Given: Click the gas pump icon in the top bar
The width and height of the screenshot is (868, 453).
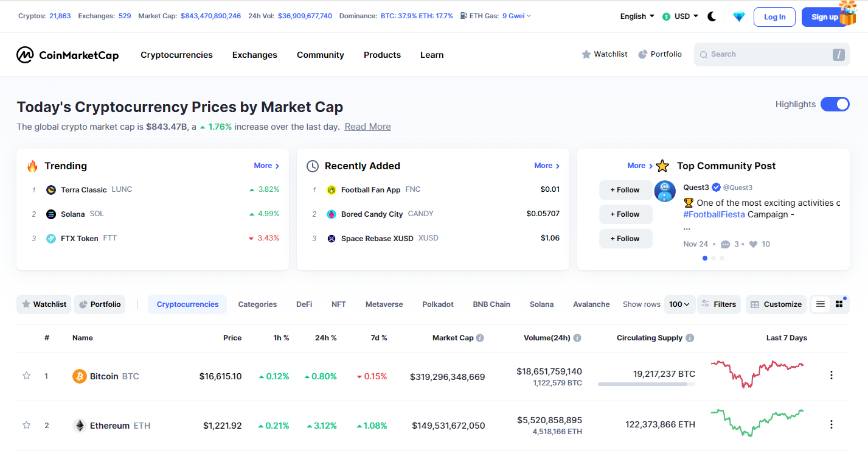Looking at the screenshot, I should [464, 16].
